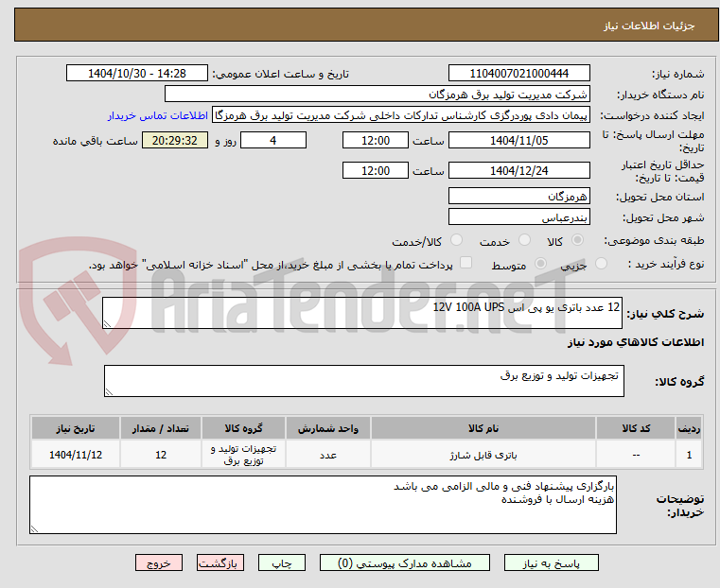The height and width of the screenshot is (588, 720).
Task: Click the price validity time field 12:00
Action: [376, 170]
